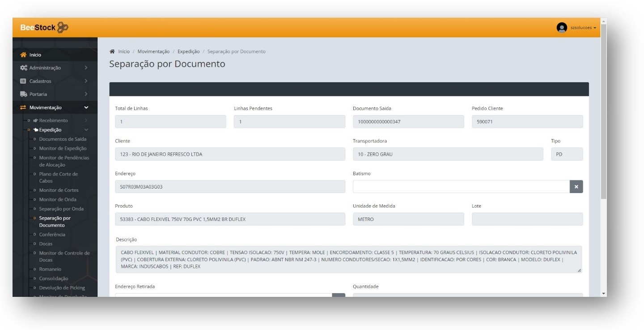Viewport: 644px width, 330px height.
Task: Click the home icon in the breadcrumb
Action: tap(112, 51)
